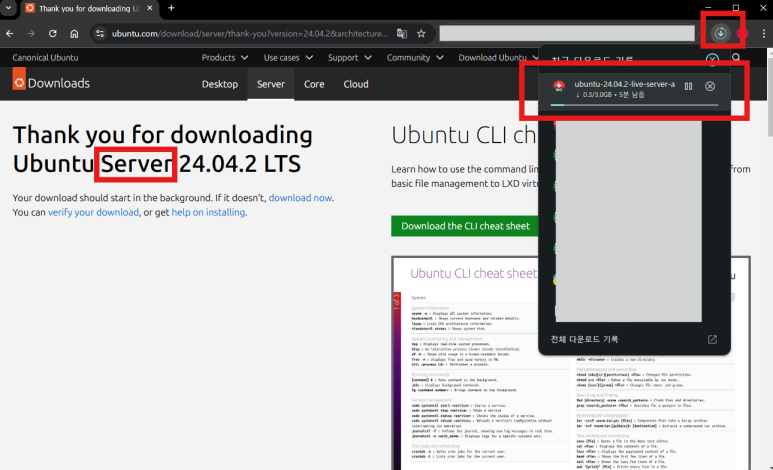
Task: Click the full download history label
Action: point(584,339)
